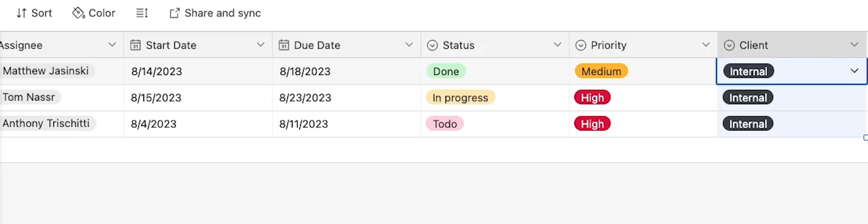Select the Done status tag
Image resolution: width=868 pixels, height=224 pixels.
[446, 71]
